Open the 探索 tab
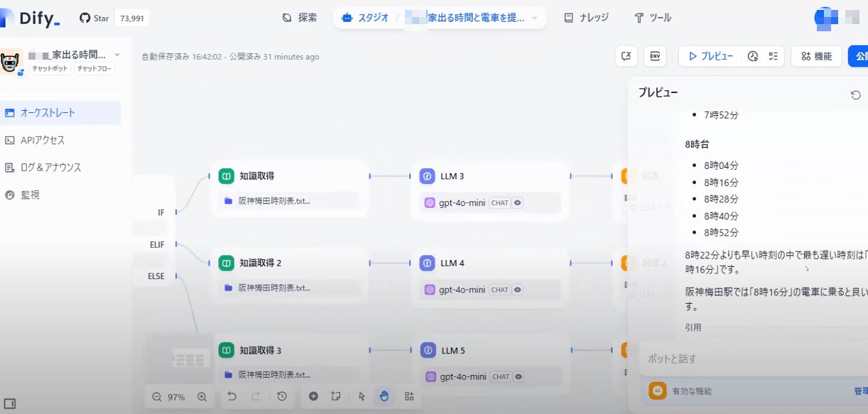The width and height of the screenshot is (868, 414). 300,18
